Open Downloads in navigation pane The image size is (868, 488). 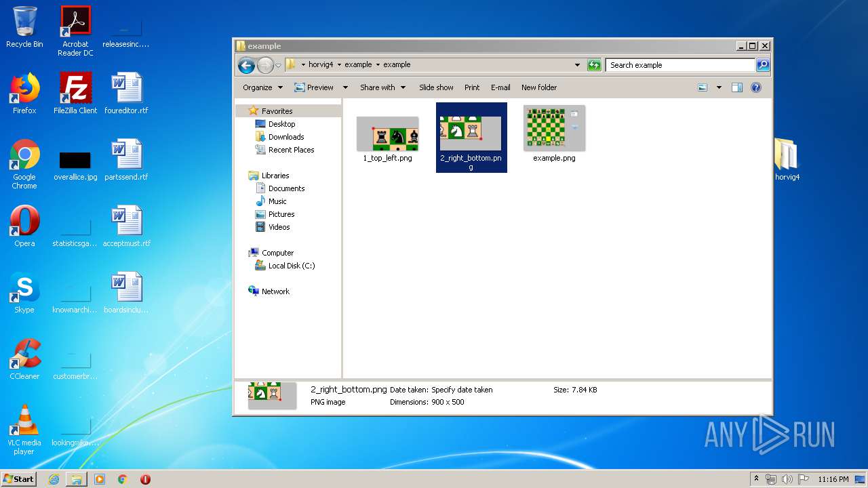coord(285,137)
